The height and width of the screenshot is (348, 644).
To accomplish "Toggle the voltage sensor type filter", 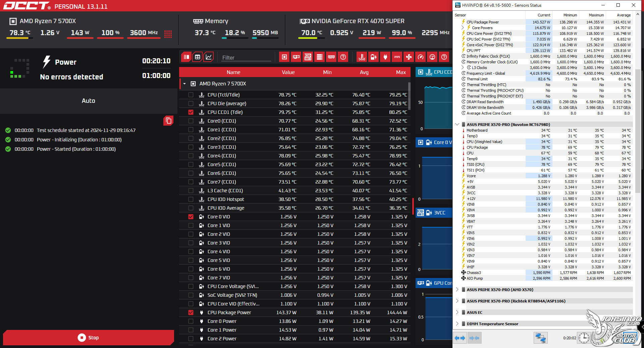I will [374, 57].
